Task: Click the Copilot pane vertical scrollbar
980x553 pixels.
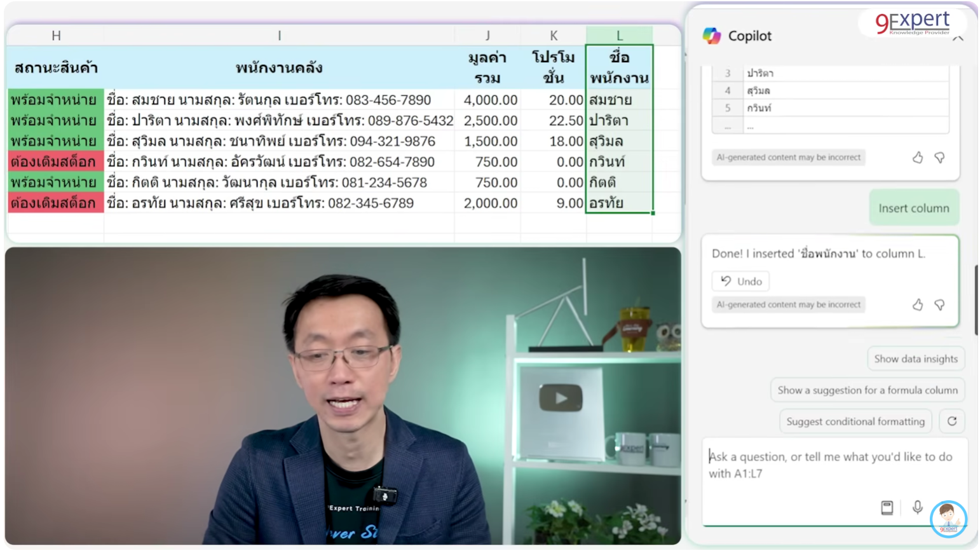Action: coord(976,299)
